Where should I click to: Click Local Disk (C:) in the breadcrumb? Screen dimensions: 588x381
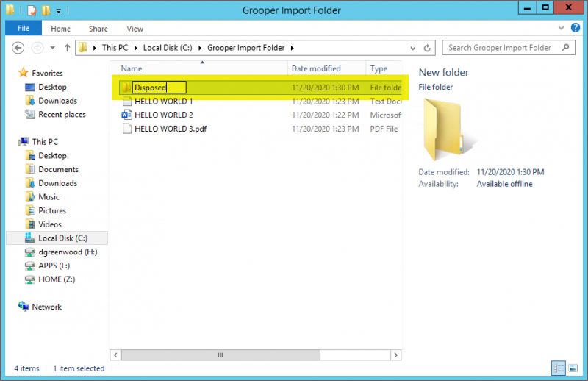(x=168, y=48)
